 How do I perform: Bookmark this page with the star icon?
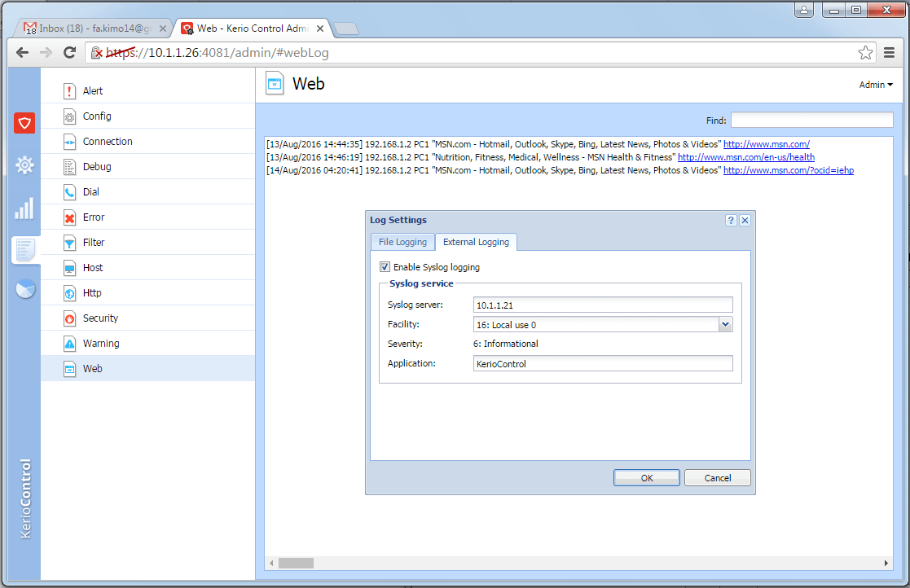coord(865,53)
